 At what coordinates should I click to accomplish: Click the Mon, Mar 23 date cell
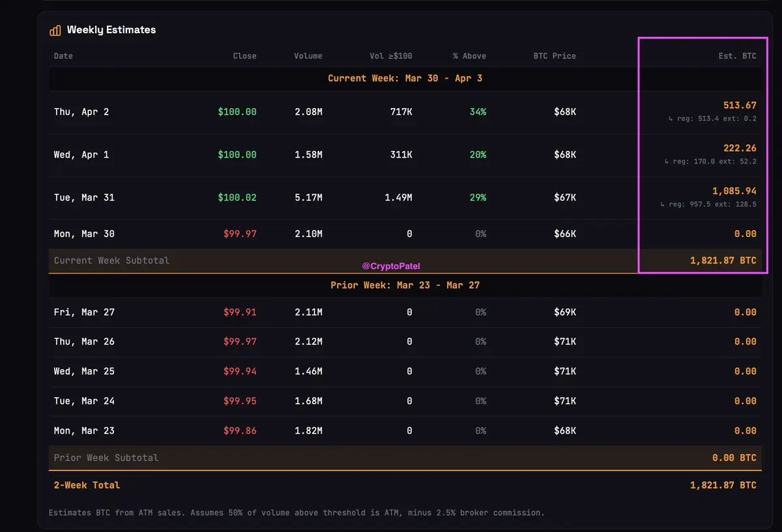[x=84, y=431]
